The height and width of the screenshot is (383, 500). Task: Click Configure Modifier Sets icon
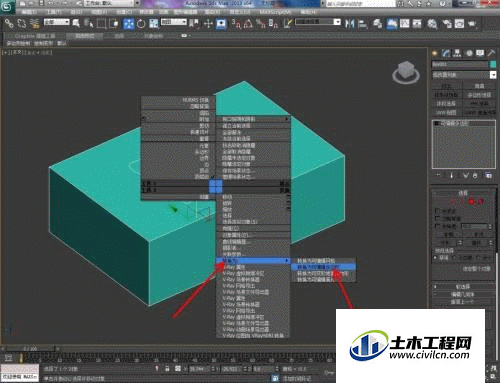[488, 175]
